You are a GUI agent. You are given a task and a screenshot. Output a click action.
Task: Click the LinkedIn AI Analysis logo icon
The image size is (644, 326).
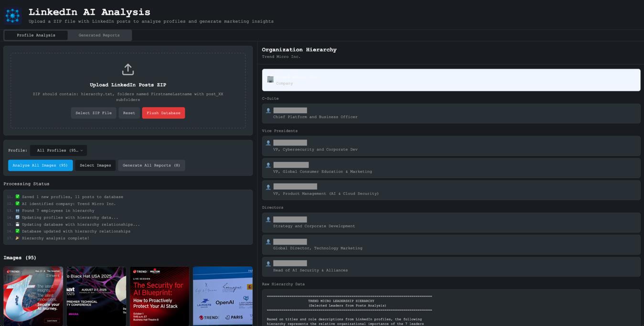pos(12,15)
